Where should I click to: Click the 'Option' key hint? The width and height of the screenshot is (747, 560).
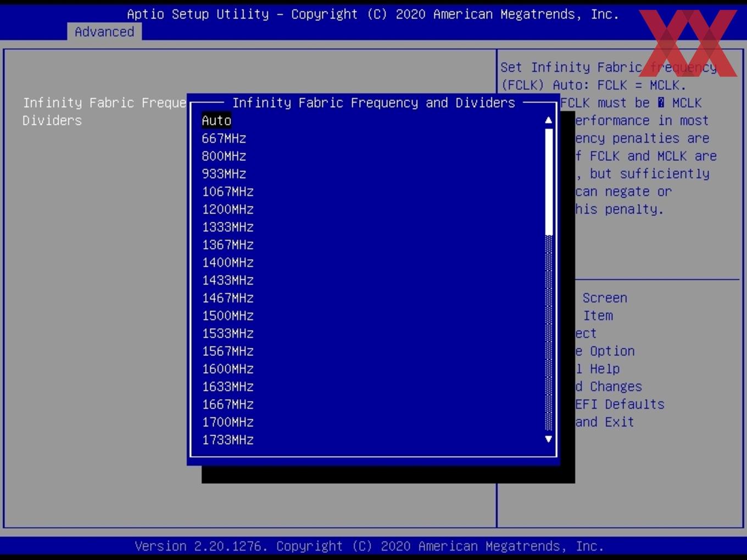[612, 351]
